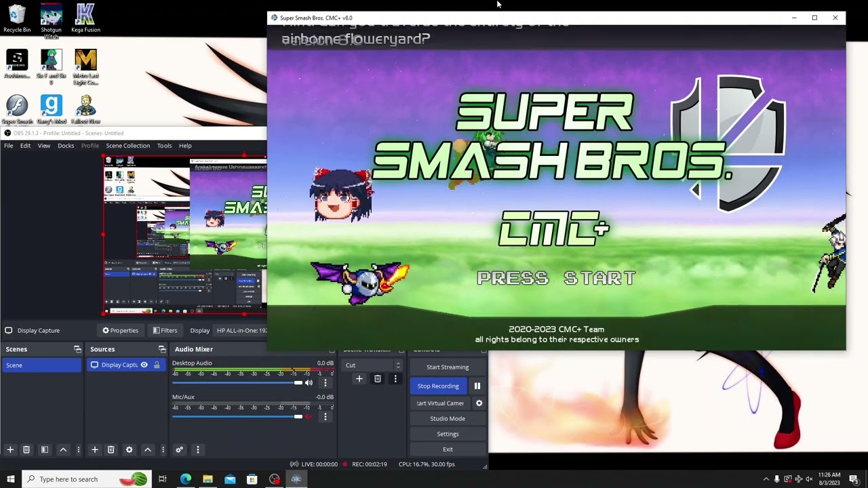This screenshot has width=868, height=488.
Task: Select Garry's Mod desktop shortcut
Action: coord(51,110)
